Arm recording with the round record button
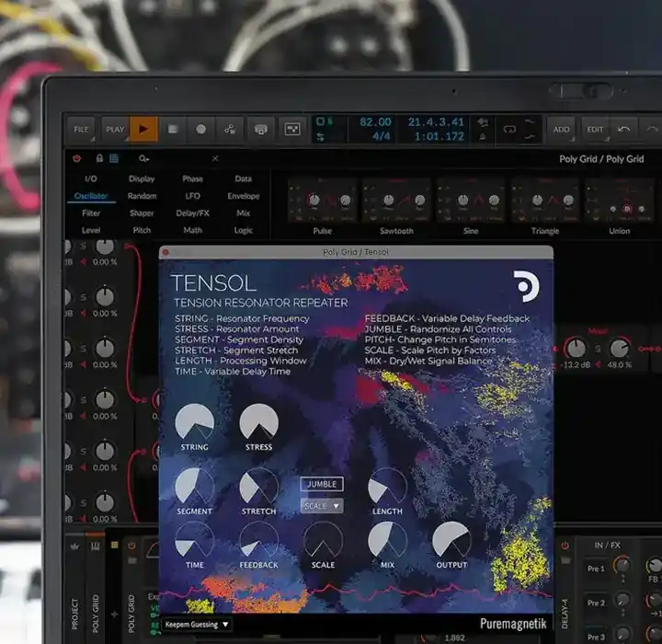This screenshot has width=662, height=644. [x=201, y=129]
